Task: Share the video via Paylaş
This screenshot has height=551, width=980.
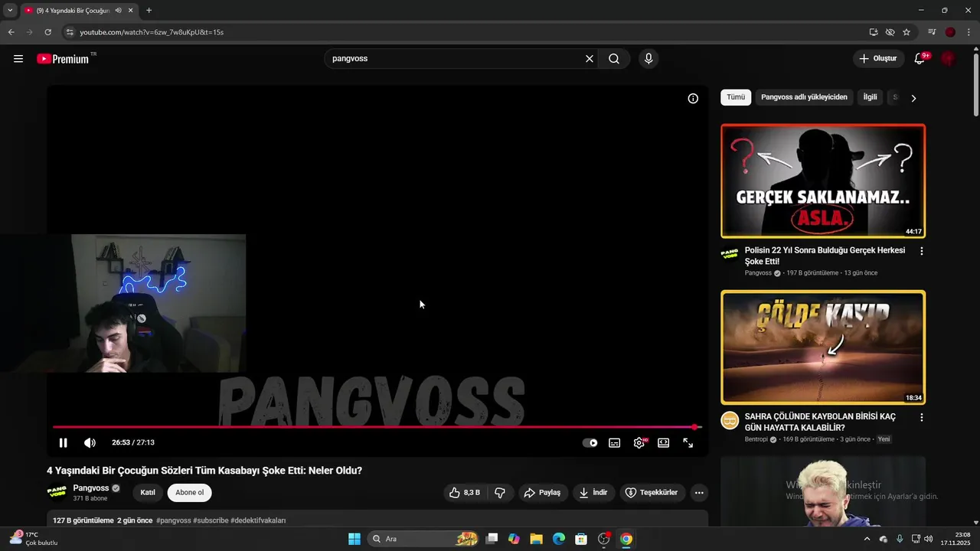Action: [542, 493]
